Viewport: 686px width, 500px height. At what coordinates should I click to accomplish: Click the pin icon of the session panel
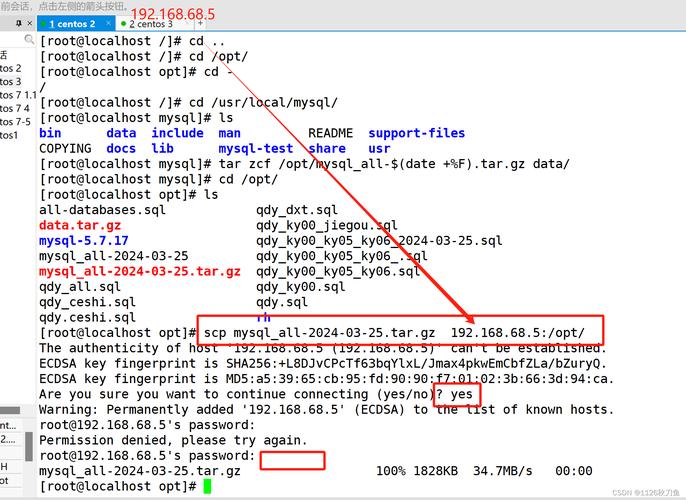click(18, 23)
